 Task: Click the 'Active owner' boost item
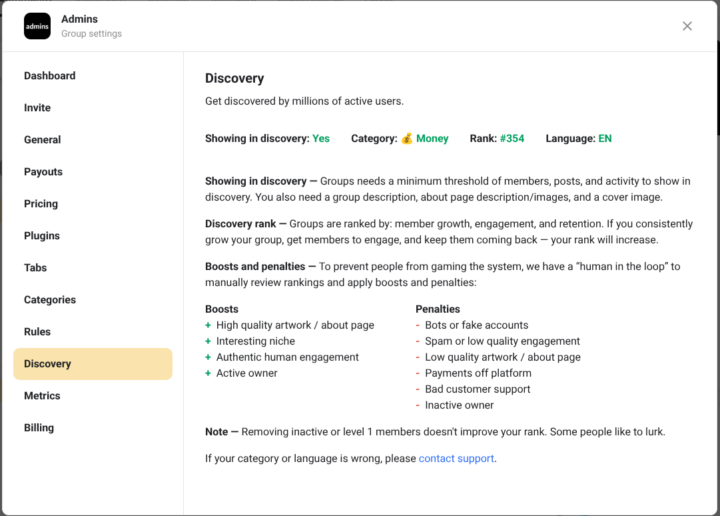pos(247,374)
